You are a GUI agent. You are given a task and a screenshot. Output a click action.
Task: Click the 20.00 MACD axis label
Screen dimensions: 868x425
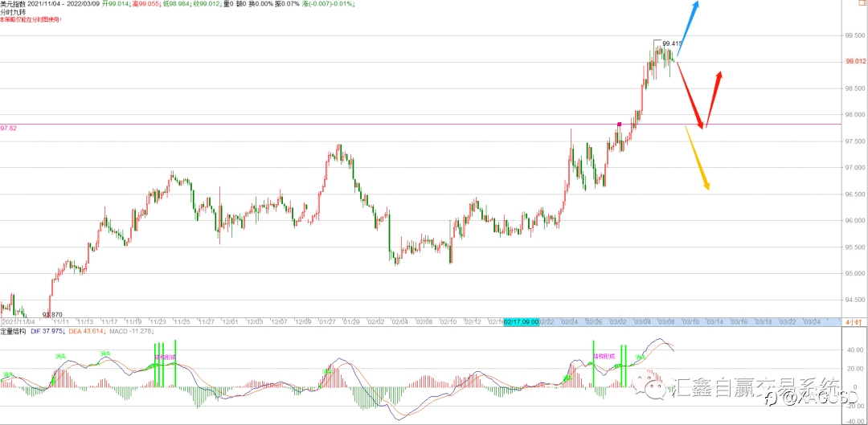pyautogui.click(x=856, y=369)
